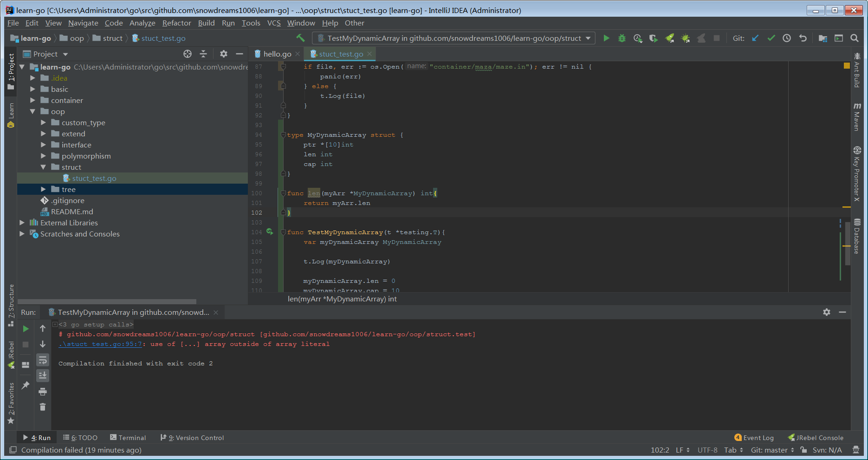Launch the JRebel run icon
The image size is (868, 460).
[x=670, y=38]
